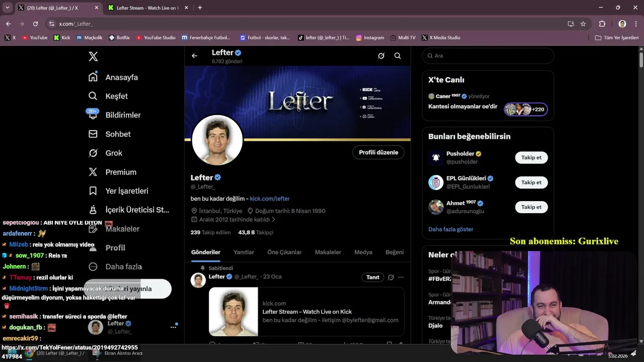The image size is (644, 362).
Task: Select Makaleler profile tab
Action: point(328,252)
